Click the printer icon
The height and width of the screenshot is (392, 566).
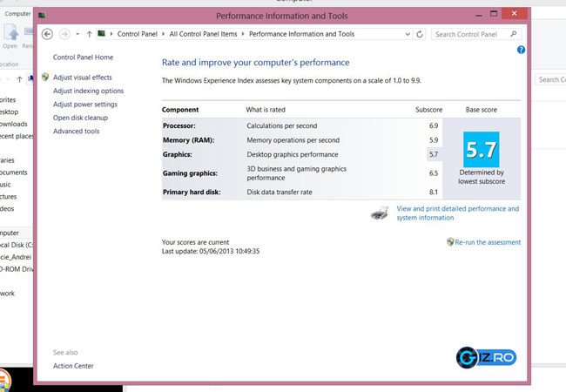(380, 213)
